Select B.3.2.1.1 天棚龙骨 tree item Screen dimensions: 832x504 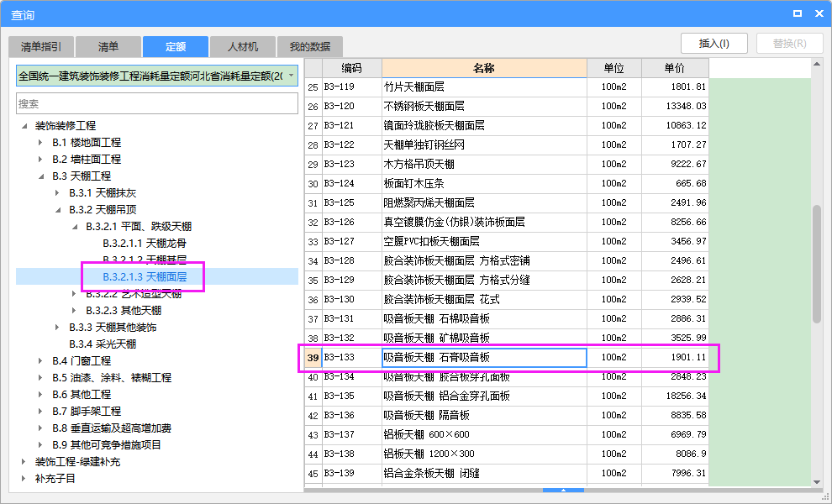click(x=145, y=244)
